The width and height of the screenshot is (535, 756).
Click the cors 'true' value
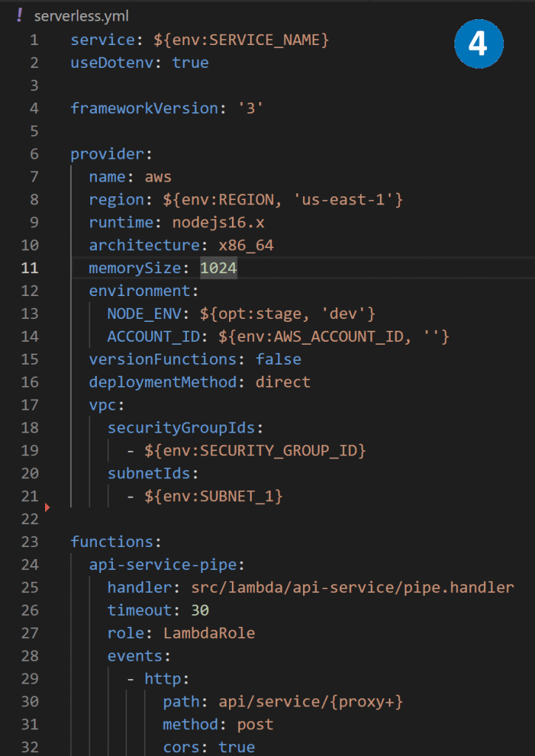236,747
